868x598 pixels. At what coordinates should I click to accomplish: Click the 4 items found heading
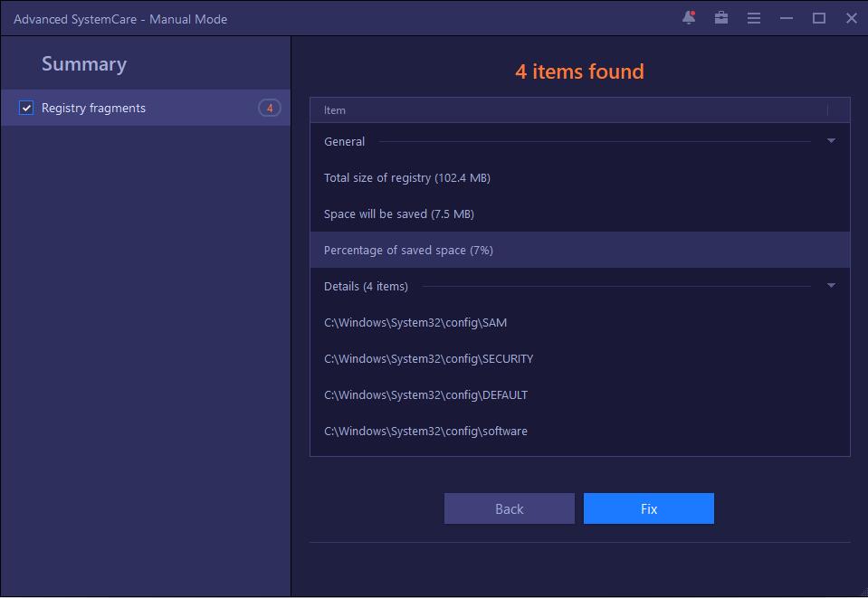point(579,71)
